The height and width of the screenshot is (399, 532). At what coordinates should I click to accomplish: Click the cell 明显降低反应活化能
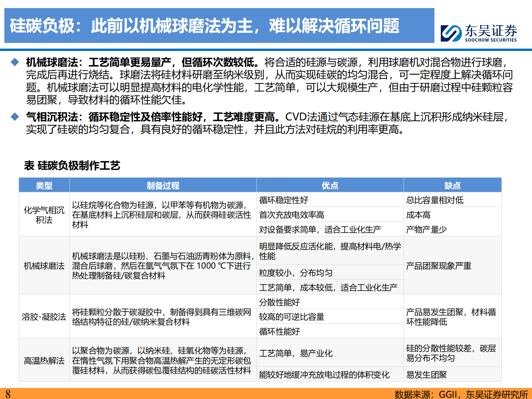(330, 251)
